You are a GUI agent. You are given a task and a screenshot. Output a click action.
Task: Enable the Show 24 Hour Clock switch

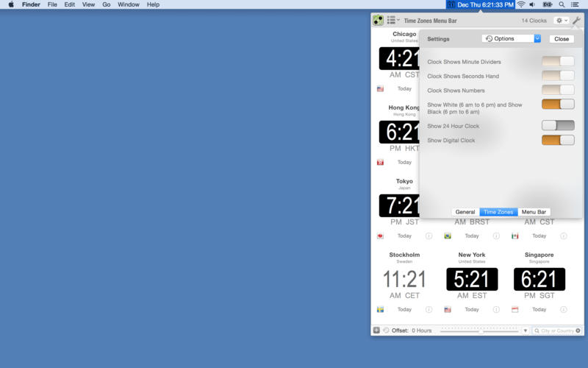point(558,126)
